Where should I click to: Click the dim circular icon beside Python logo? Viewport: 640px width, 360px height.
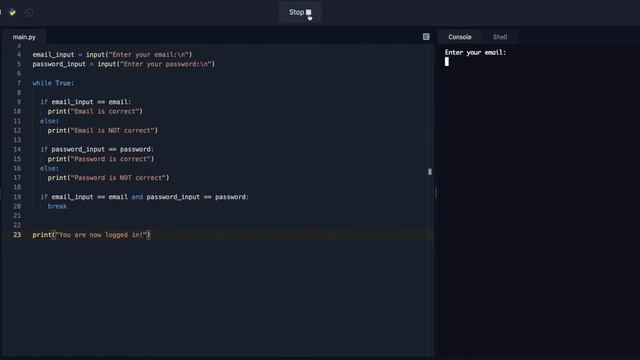(x=29, y=12)
